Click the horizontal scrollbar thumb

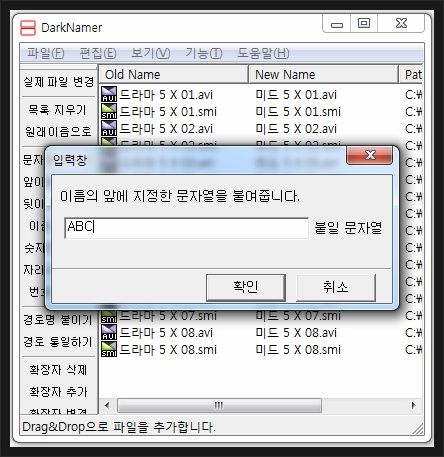coord(219,405)
